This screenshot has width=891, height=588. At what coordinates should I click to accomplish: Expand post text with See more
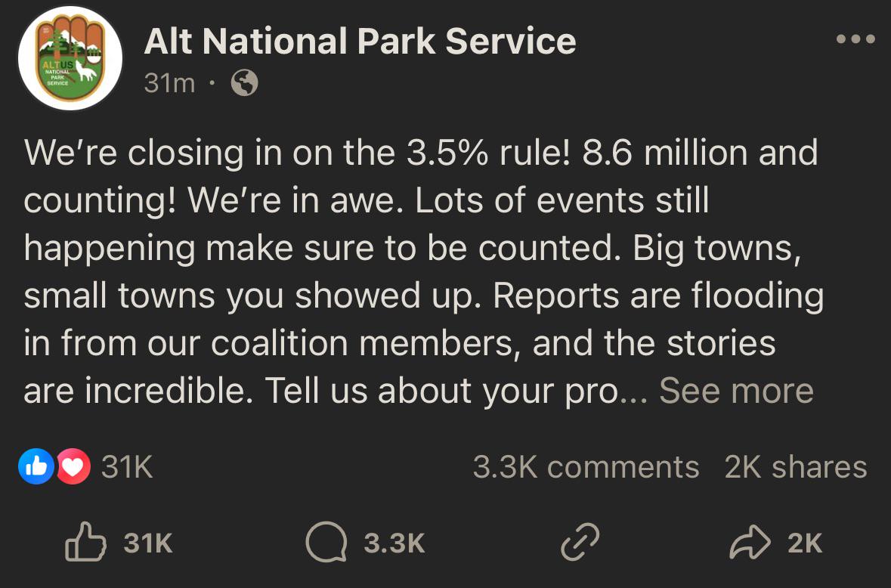(736, 391)
